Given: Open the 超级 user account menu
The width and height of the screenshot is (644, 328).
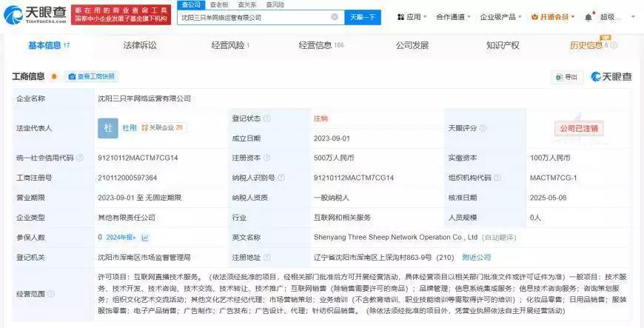Looking at the screenshot, I should click(617, 17).
